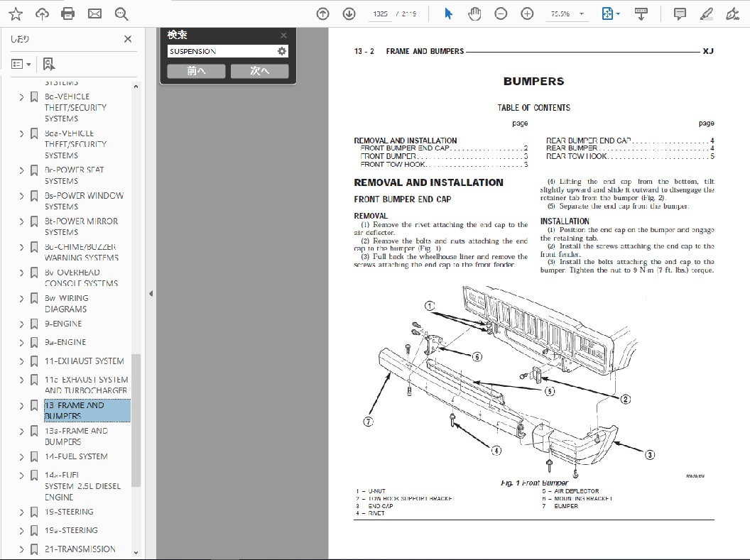The width and height of the screenshot is (750, 560).
Task: Click the bookmark star icon in toolbar
Action: (16, 14)
